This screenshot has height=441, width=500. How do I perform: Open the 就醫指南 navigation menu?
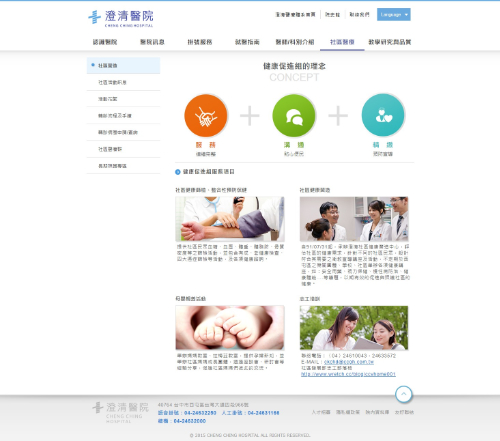click(247, 42)
